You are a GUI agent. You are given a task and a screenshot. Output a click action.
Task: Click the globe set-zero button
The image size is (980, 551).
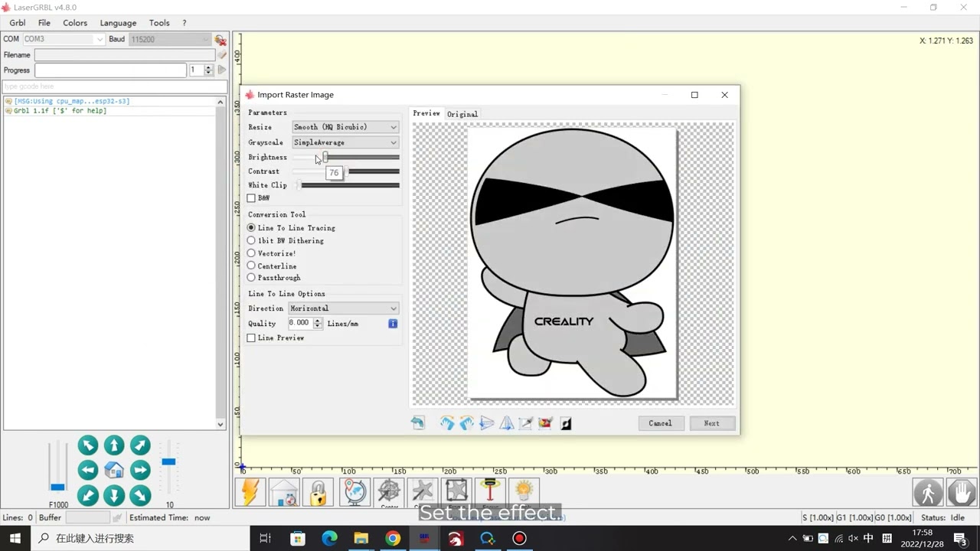pos(354,492)
